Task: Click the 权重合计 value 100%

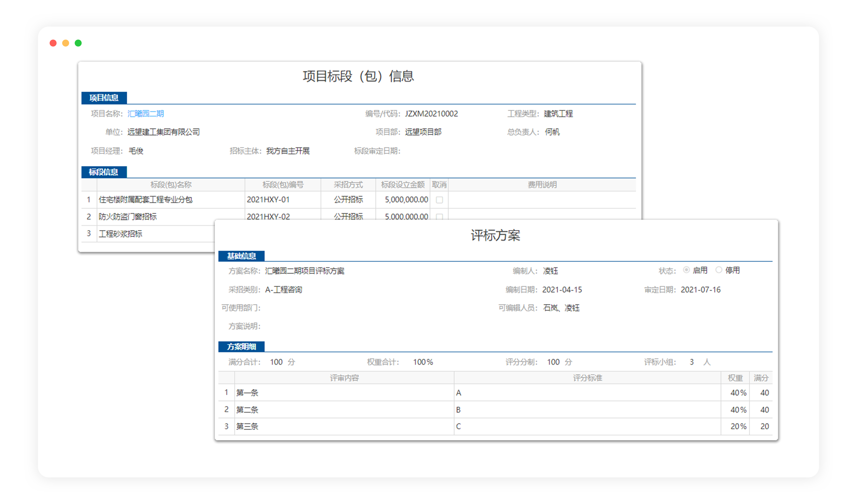Action: (x=423, y=362)
